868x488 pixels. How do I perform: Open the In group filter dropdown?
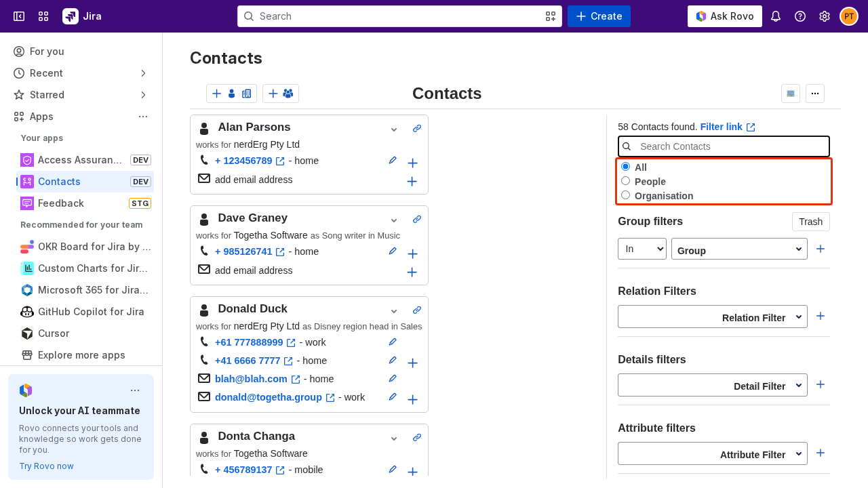642,249
